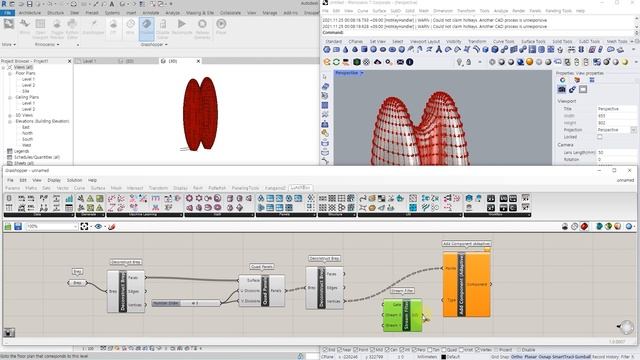The height and width of the screenshot is (360, 640).
Task: Click the Lens Length value field
Action: tap(616, 152)
